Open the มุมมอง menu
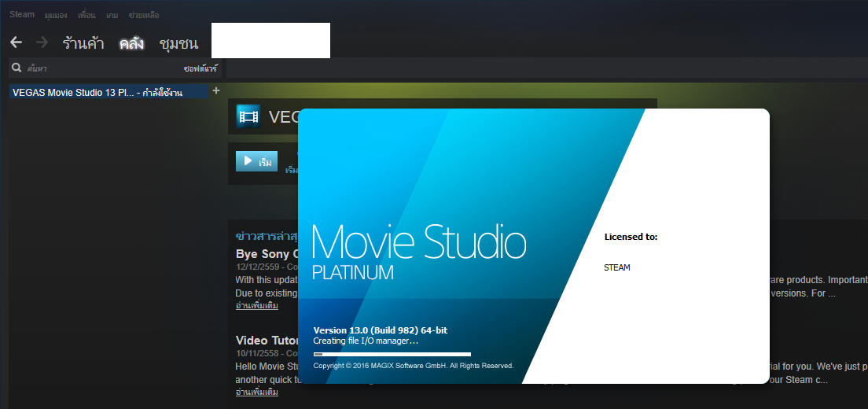868x409 pixels. click(x=56, y=15)
